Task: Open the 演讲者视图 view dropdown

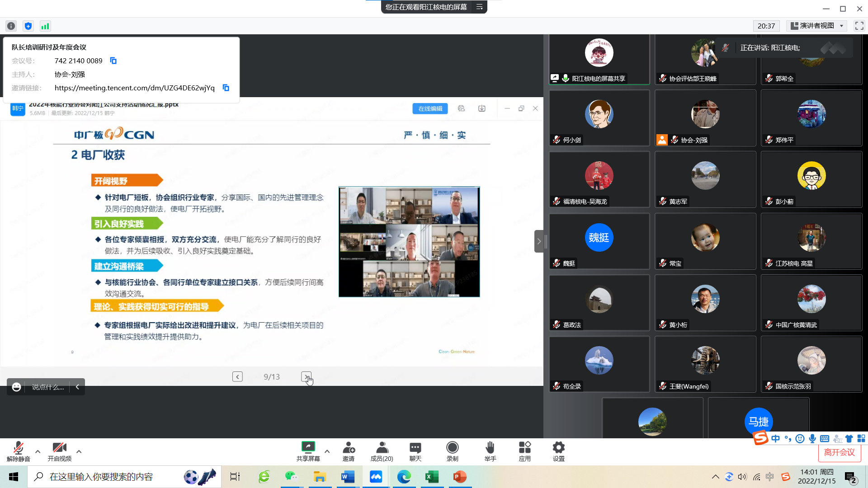Action: [x=817, y=26]
